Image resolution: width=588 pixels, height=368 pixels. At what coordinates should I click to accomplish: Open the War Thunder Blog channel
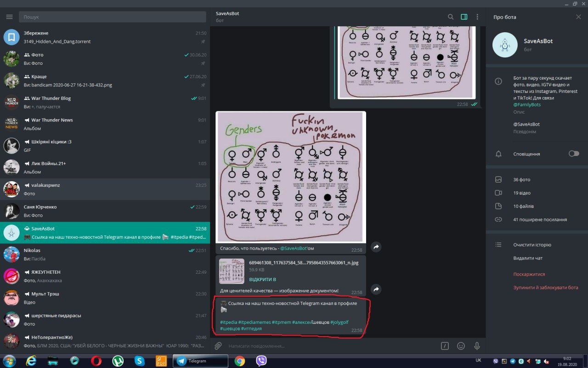point(105,102)
